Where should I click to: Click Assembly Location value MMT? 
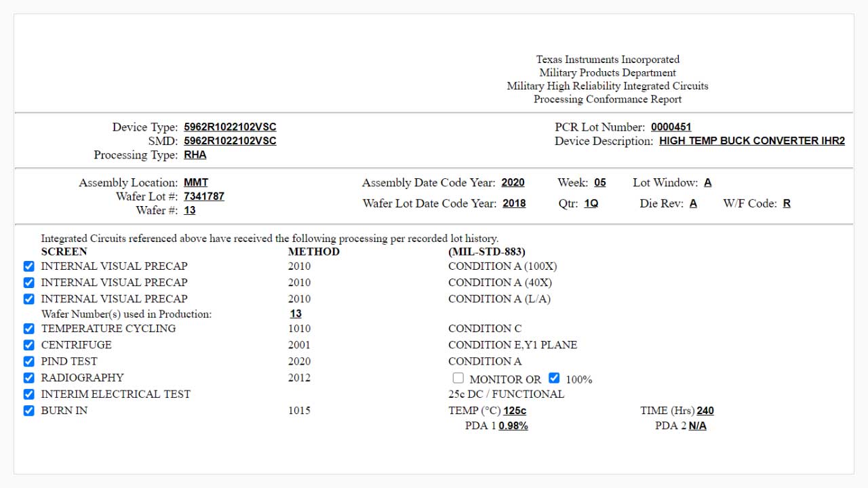pos(196,182)
